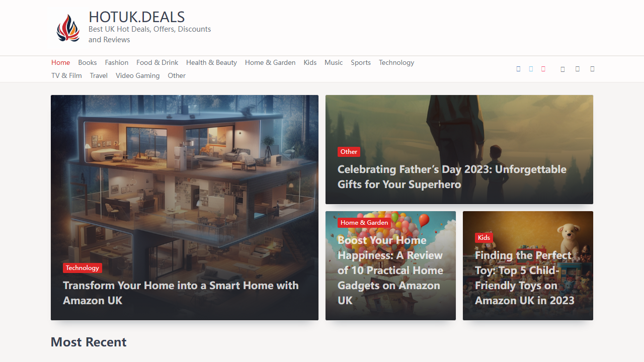Open the light blue social icon
Image resolution: width=644 pixels, height=362 pixels.
tap(531, 69)
